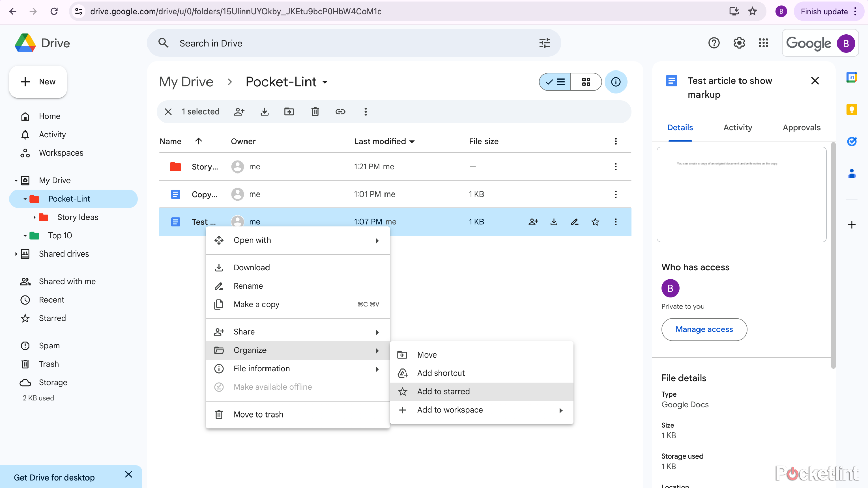
Task: Star the Test file in its row
Action: tap(595, 222)
